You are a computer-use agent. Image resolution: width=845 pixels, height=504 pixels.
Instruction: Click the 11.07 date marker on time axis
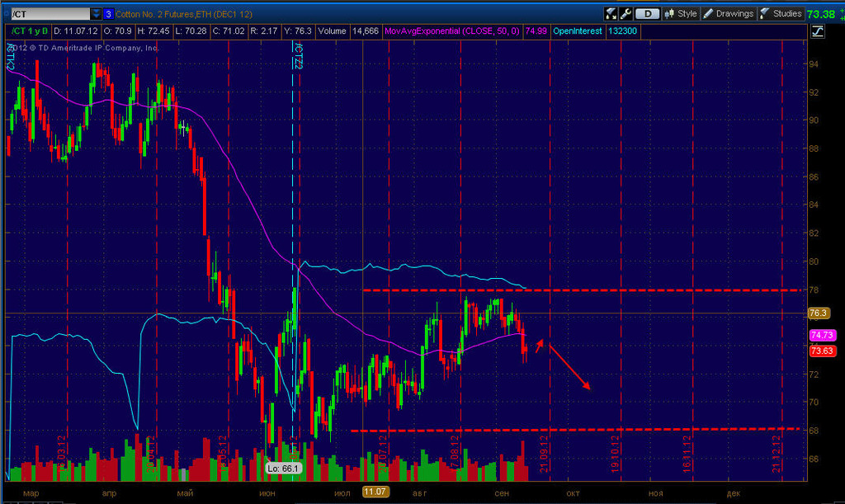click(375, 492)
